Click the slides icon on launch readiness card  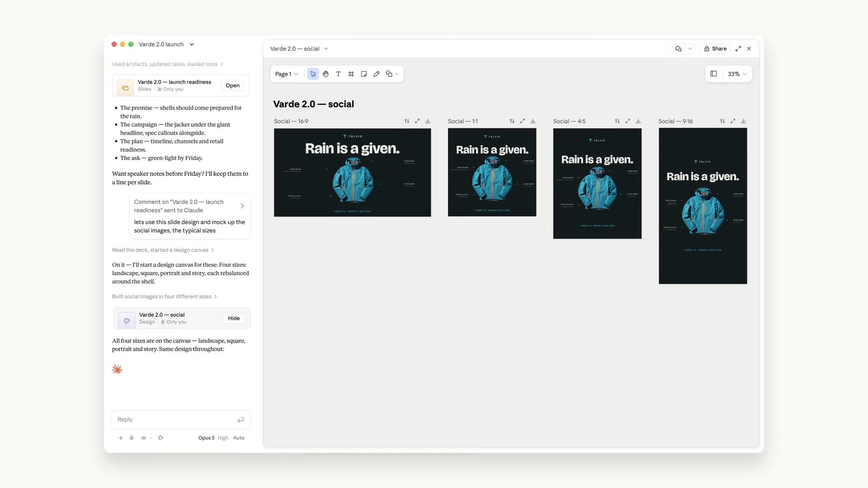point(125,88)
